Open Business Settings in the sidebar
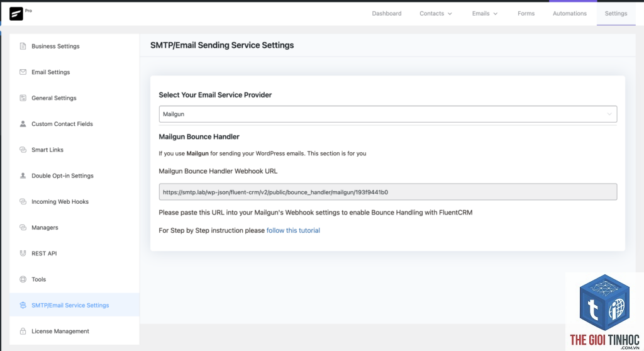 74,46
